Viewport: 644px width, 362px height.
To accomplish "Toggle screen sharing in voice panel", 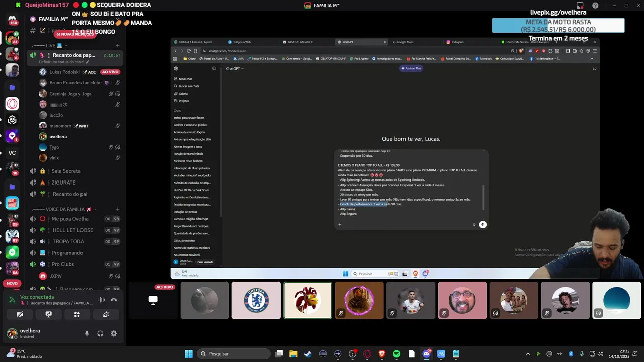I will (48, 314).
